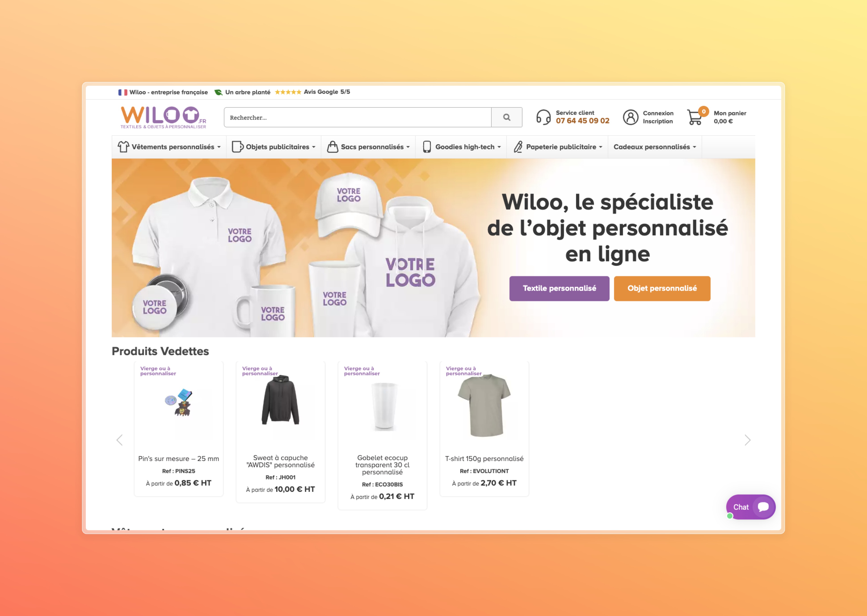This screenshot has width=867, height=616.
Task: Click the Objet personnalisé orange button
Action: coord(662,288)
